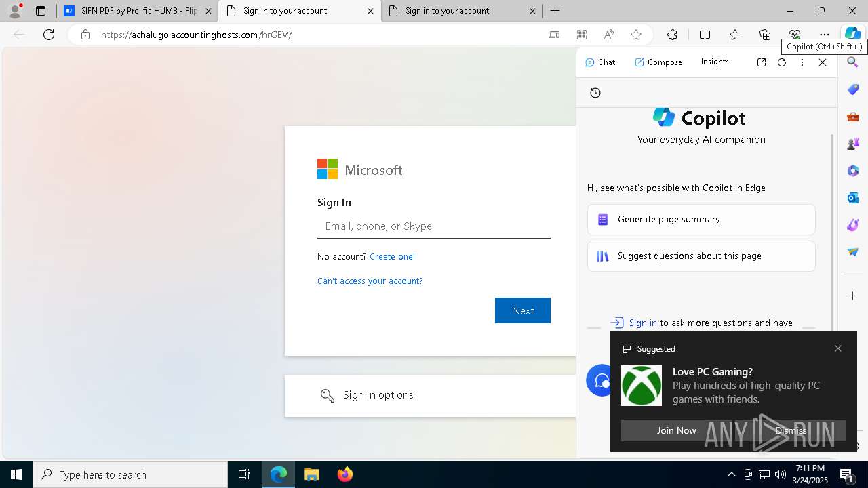Open Sign in options
The image size is (868, 488).
[430, 395]
